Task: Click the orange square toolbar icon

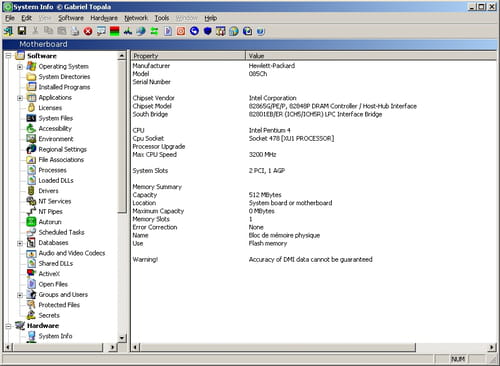Action: coord(181,31)
